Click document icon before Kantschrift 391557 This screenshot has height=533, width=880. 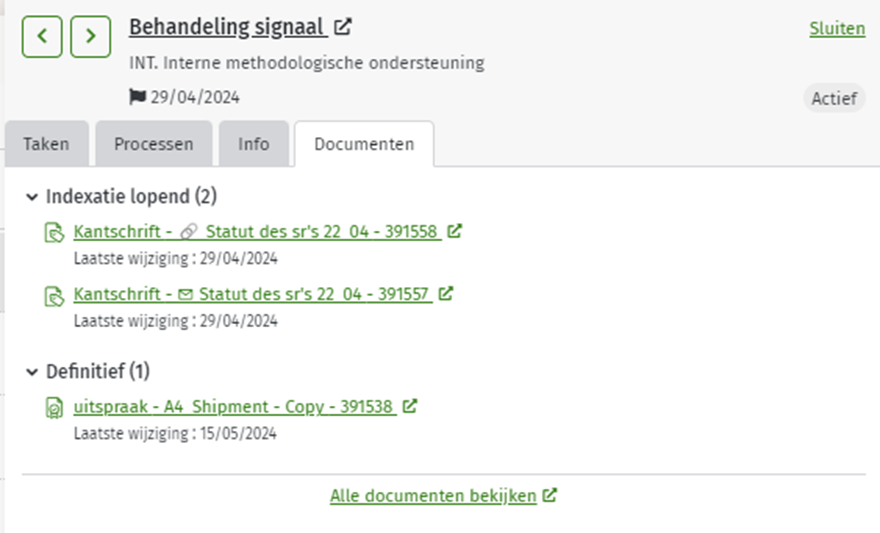54,296
